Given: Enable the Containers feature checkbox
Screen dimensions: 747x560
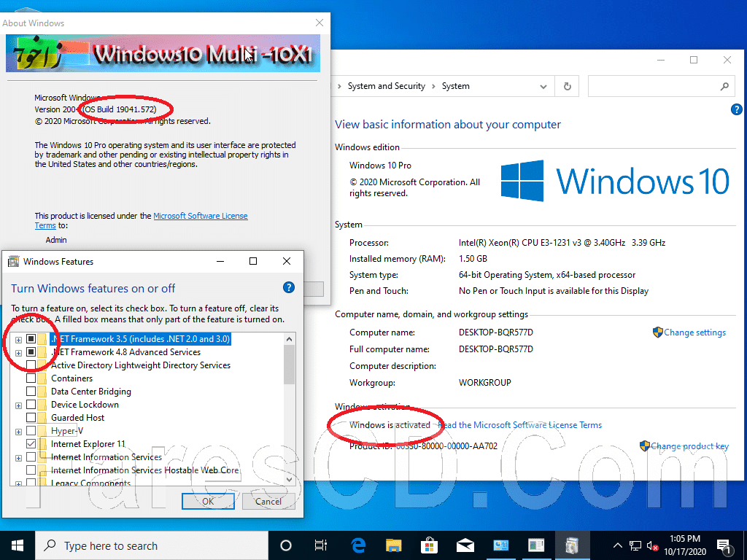Looking at the screenshot, I should click(x=31, y=378).
